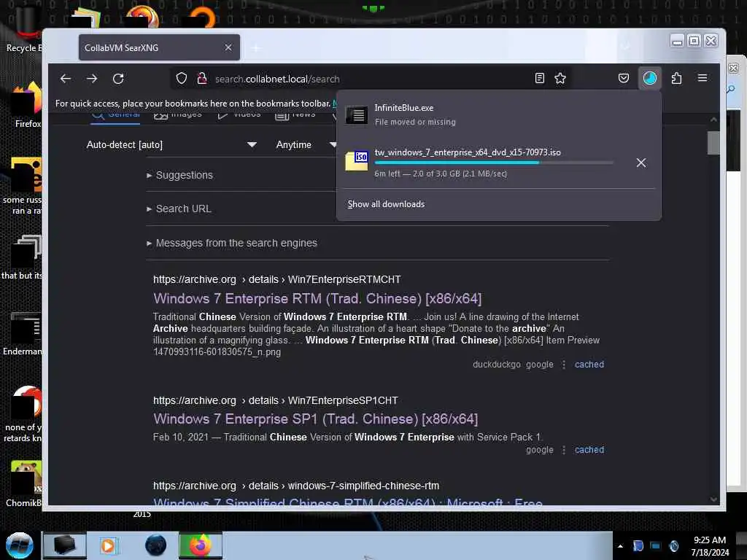Open a new tab with plus button
The width and height of the screenshot is (747, 560).
256,48
